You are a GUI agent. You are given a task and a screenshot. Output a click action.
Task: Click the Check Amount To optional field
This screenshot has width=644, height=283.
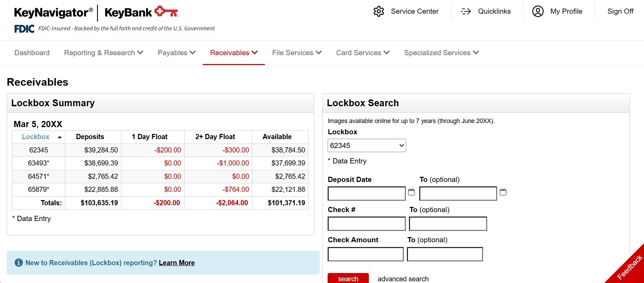(445, 254)
